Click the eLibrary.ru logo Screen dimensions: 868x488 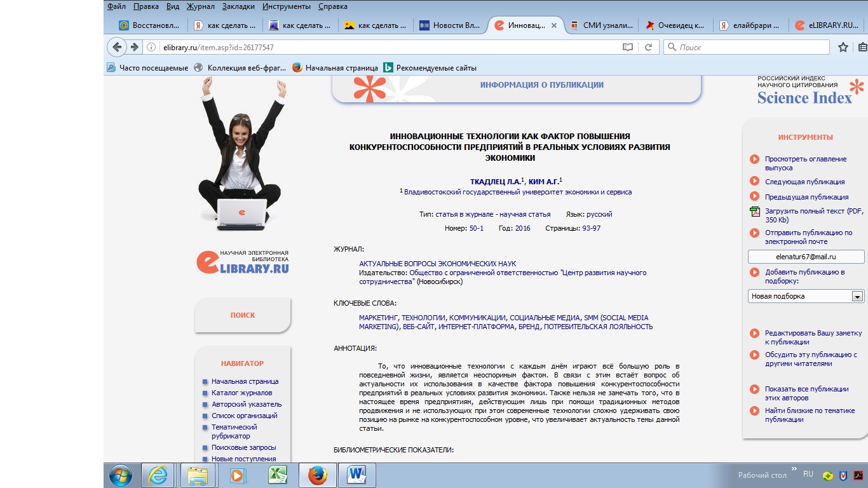(243, 262)
